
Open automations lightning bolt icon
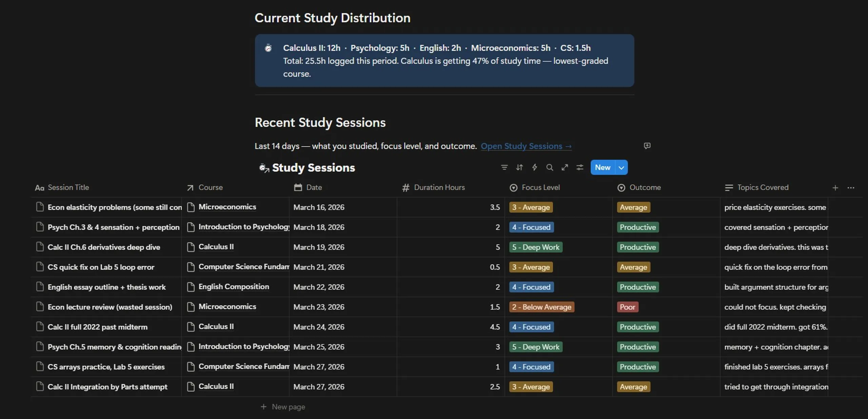[x=534, y=167]
